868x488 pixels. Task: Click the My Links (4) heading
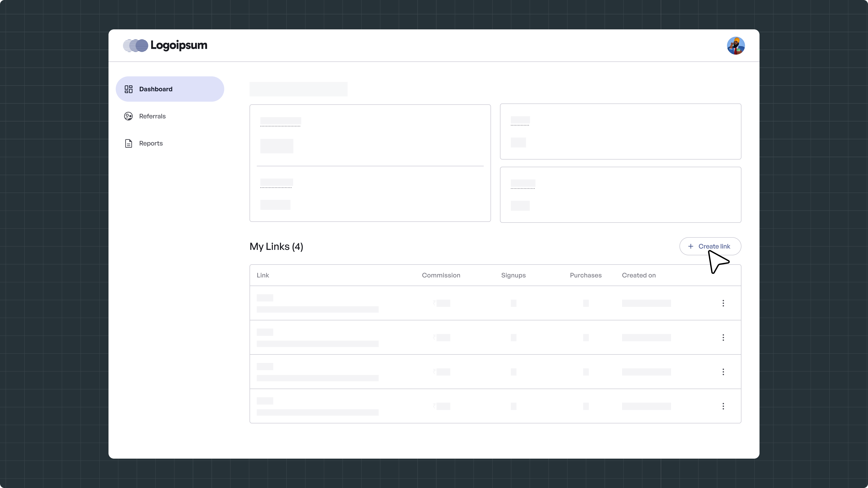tap(276, 246)
